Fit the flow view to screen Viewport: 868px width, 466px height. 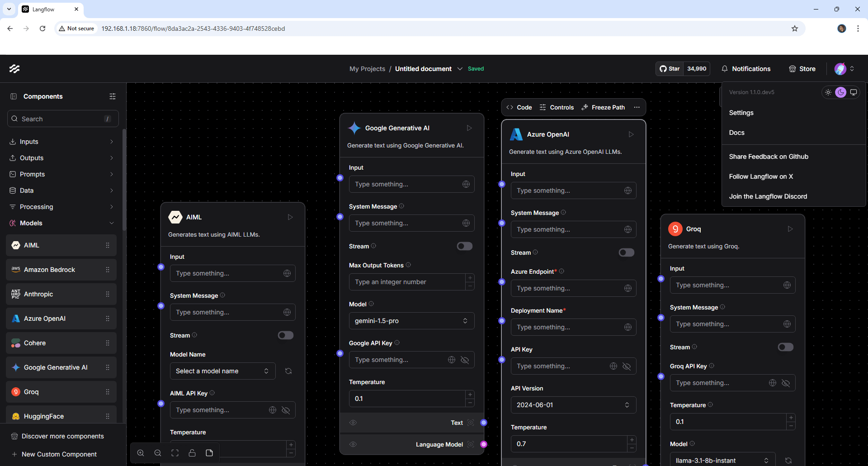tap(175, 453)
